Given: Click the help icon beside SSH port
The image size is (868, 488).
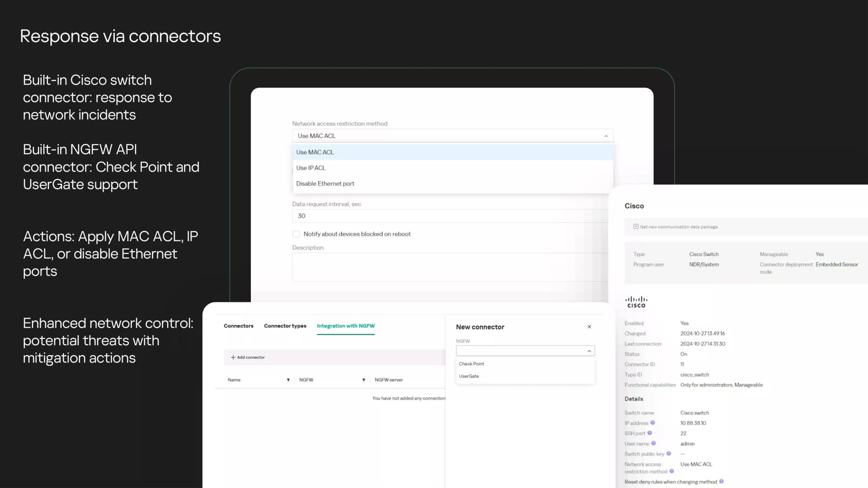Looking at the screenshot, I should pyautogui.click(x=650, y=433).
